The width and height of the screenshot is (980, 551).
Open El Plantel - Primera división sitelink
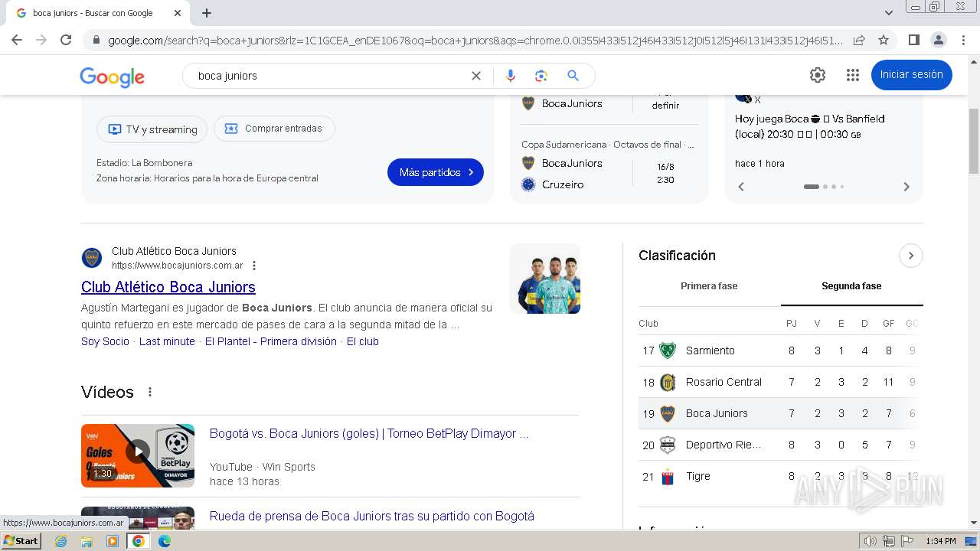click(271, 341)
